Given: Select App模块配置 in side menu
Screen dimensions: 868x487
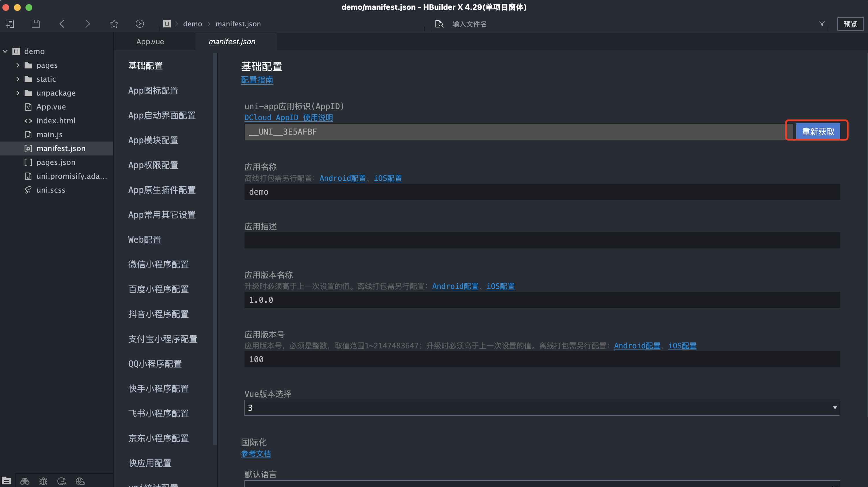Looking at the screenshot, I should (x=153, y=140).
